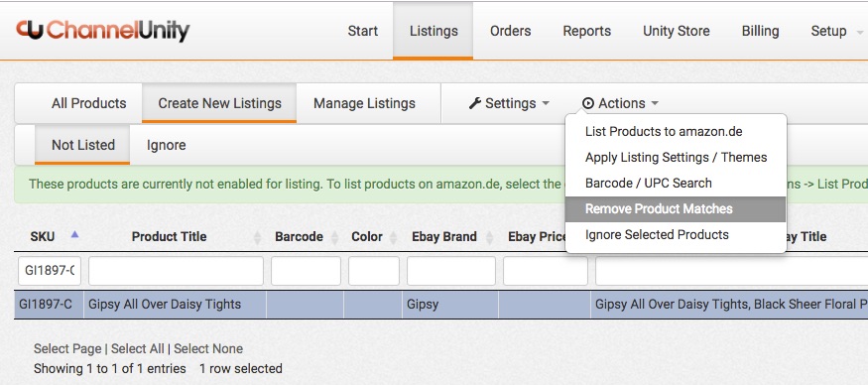Click the play-circle icon beside Actions

[x=588, y=103]
